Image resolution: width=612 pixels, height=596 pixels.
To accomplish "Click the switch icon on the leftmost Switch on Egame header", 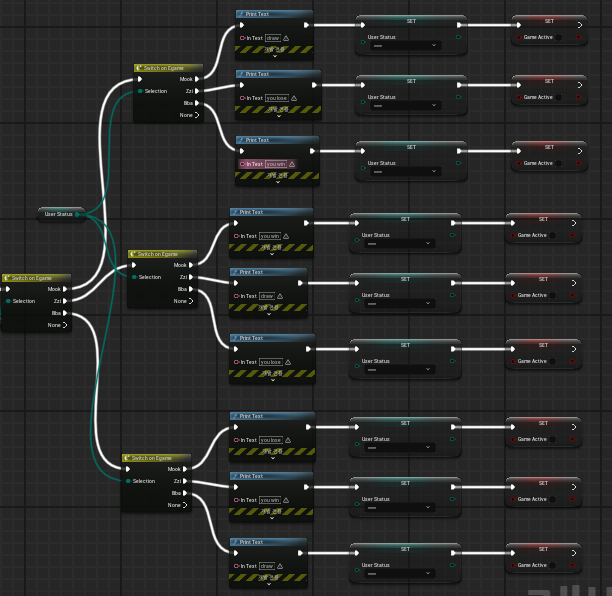I will pos(7,278).
